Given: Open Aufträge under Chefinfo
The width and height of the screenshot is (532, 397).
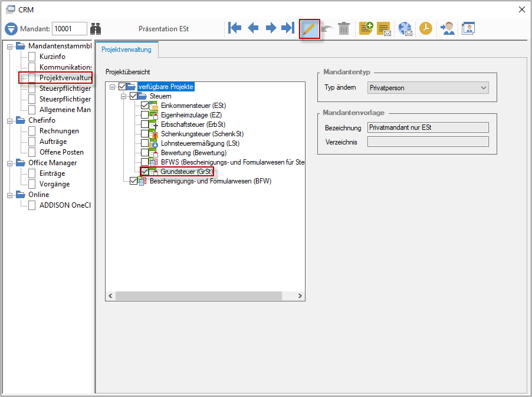Looking at the screenshot, I should click(53, 142).
